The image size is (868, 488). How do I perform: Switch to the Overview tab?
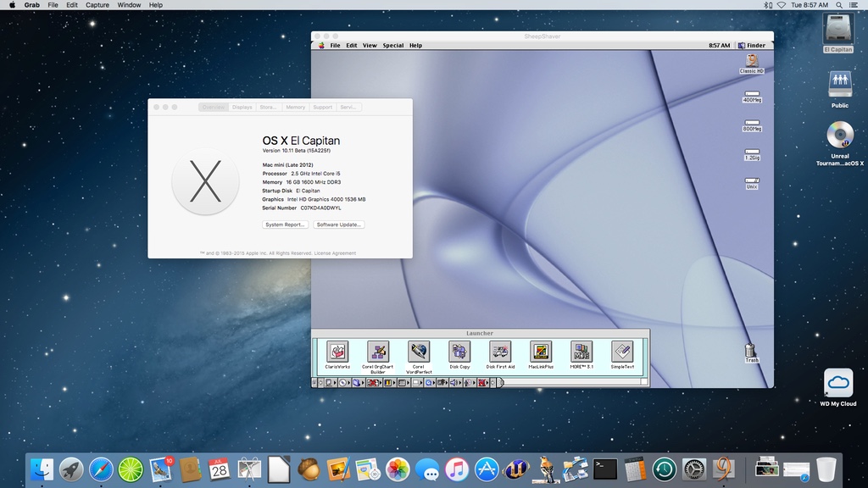(x=213, y=108)
